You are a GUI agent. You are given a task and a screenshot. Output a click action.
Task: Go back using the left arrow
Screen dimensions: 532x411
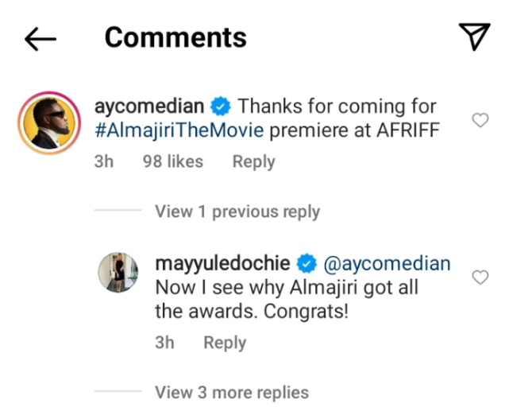coord(40,37)
